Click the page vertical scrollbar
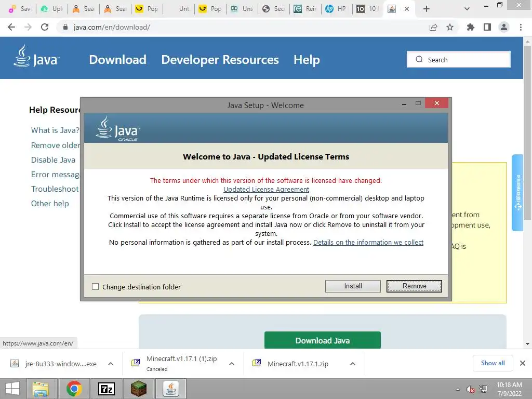This screenshot has width=532, height=399. [527, 132]
